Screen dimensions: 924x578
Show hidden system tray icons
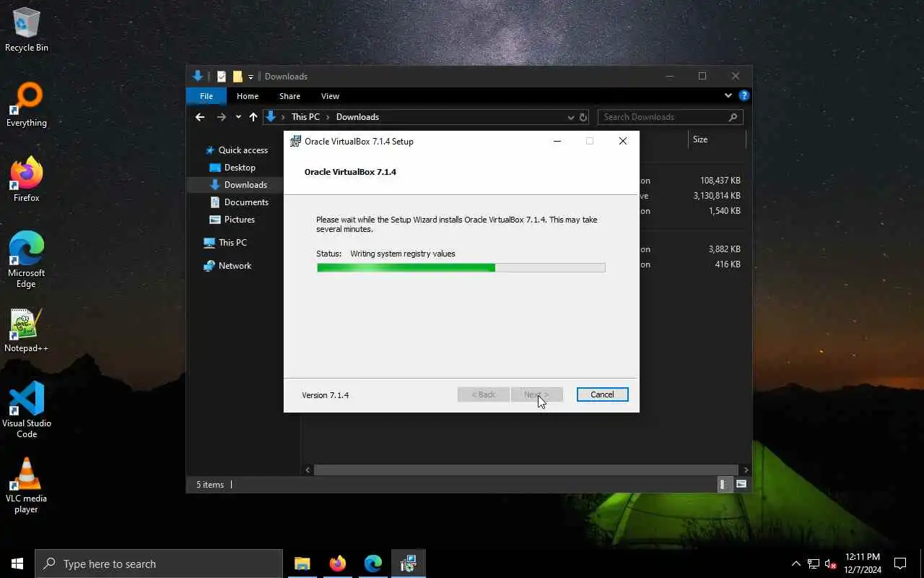click(x=796, y=564)
